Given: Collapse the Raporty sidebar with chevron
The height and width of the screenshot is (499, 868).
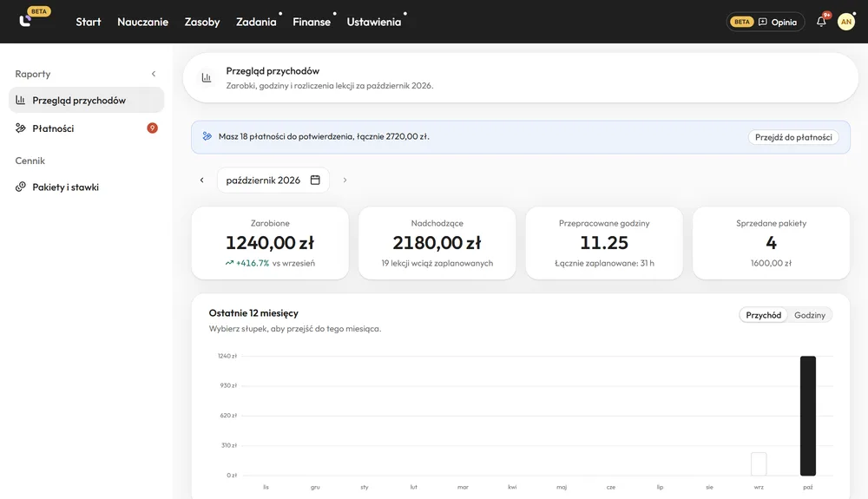Looking at the screenshot, I should pyautogui.click(x=154, y=74).
